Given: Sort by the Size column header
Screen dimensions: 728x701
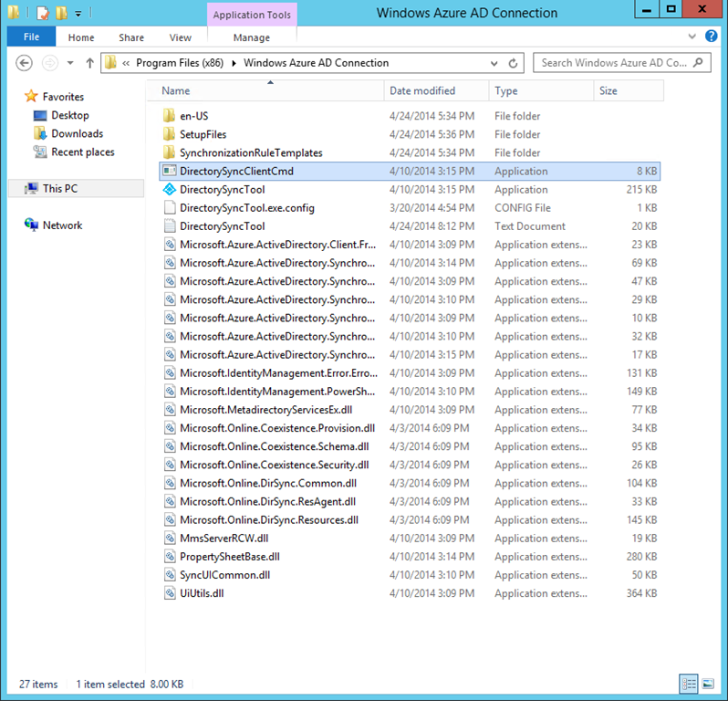Looking at the screenshot, I should point(629,91).
